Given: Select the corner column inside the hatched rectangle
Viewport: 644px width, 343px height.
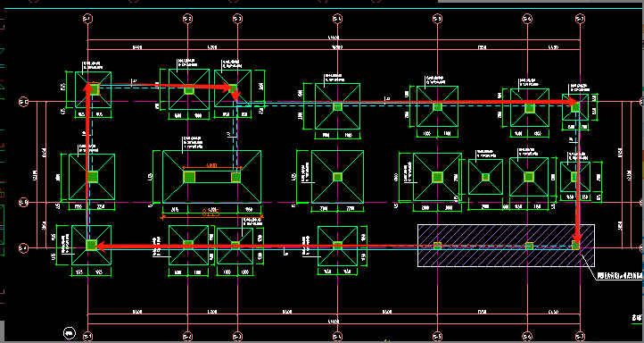Looking at the screenshot, I should click(x=576, y=246).
